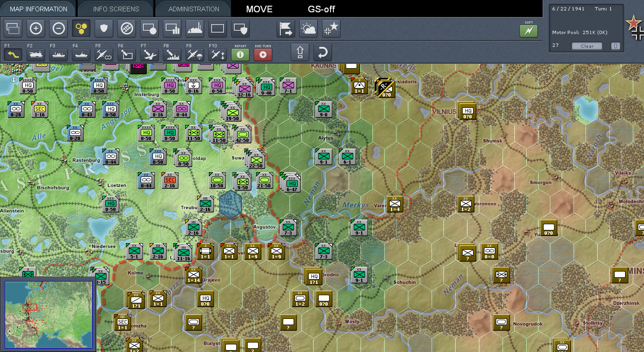Click the flag with arrow icon
The image size is (644, 352).
pos(286,29)
